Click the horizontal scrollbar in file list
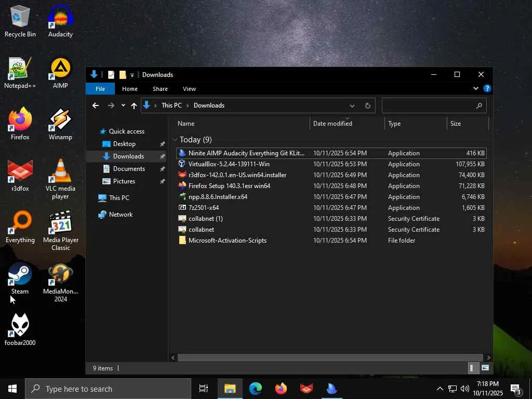The height and width of the screenshot is (399, 532). [x=330, y=357]
